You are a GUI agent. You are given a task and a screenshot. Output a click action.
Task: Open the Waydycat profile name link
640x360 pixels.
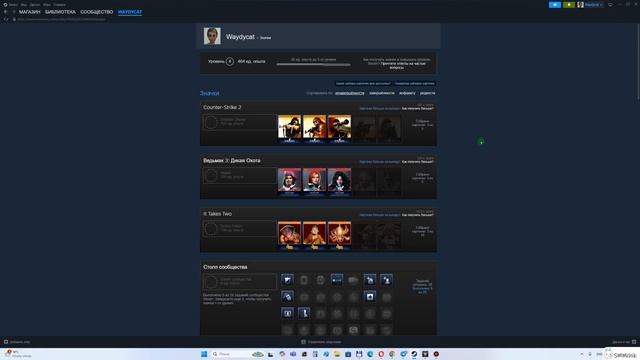240,37
